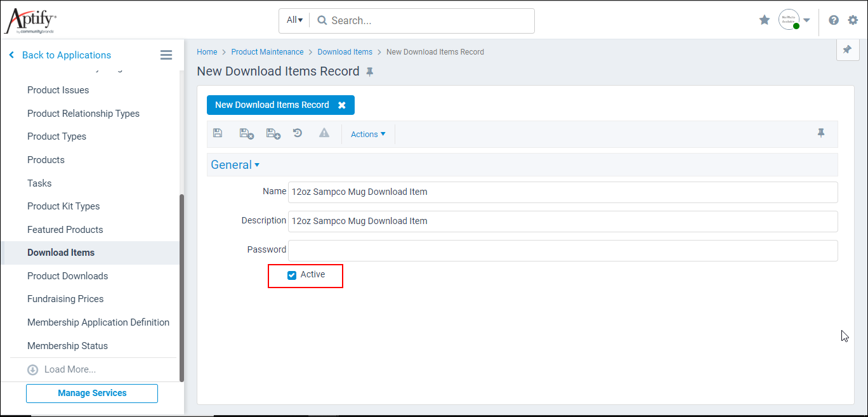The image size is (868, 417).
Task: Open the sidebar hamburger menu
Action: point(166,55)
